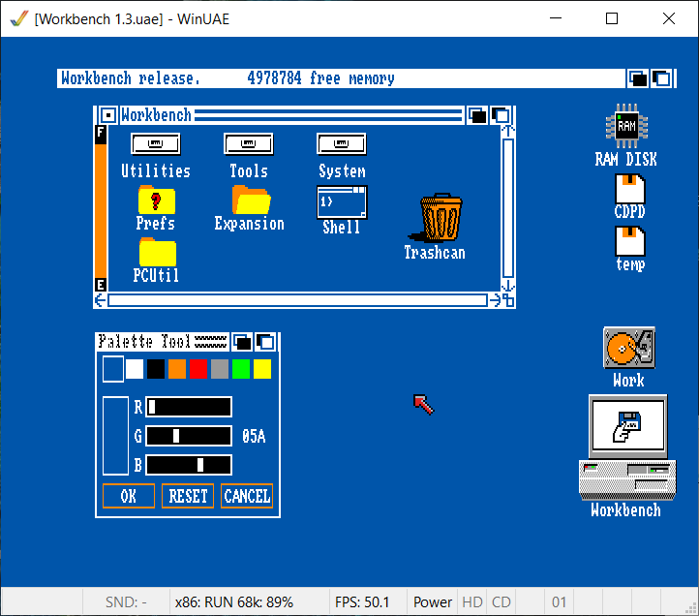
Task: Click screen-to-back gadget on Workbench title bar
Action: click(x=637, y=78)
